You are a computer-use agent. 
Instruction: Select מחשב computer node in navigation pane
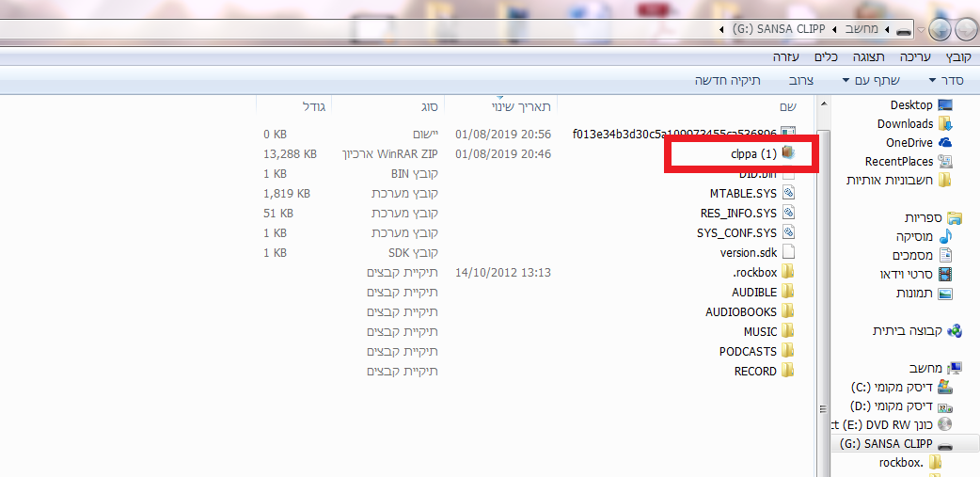[935, 368]
